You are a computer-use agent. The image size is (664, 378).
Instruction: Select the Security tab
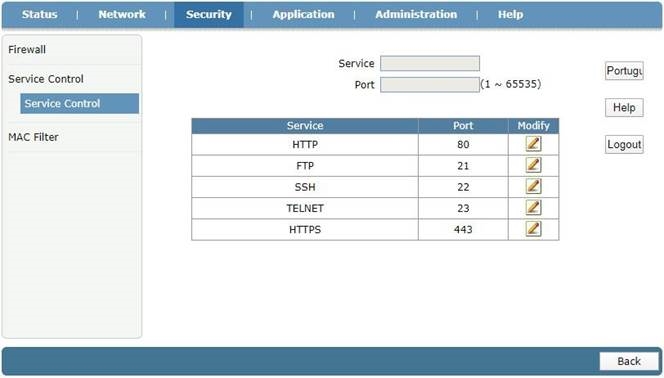coord(209,14)
